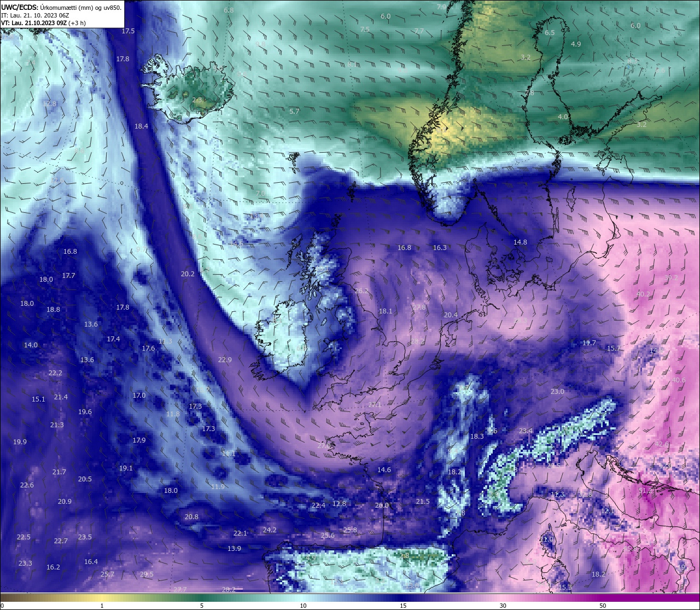The width and height of the screenshot is (700, 610).
Task: Click the 23.4 value north of the Alps
Action: 526,431
